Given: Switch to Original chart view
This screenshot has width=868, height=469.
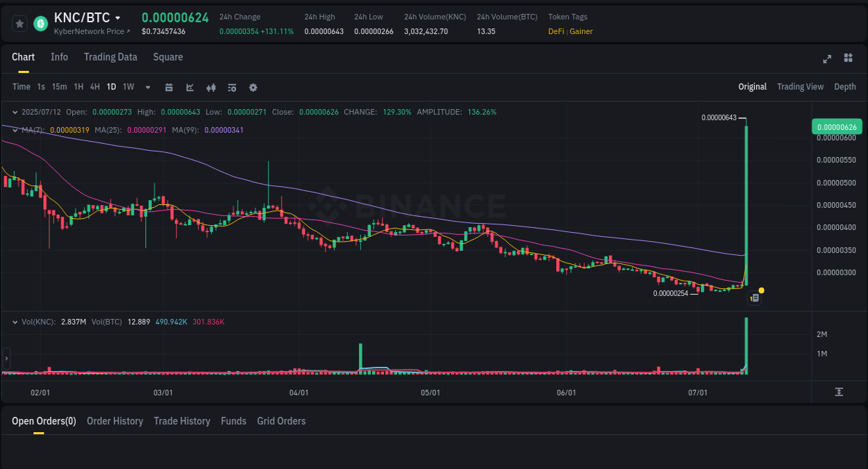Looking at the screenshot, I should [752, 87].
